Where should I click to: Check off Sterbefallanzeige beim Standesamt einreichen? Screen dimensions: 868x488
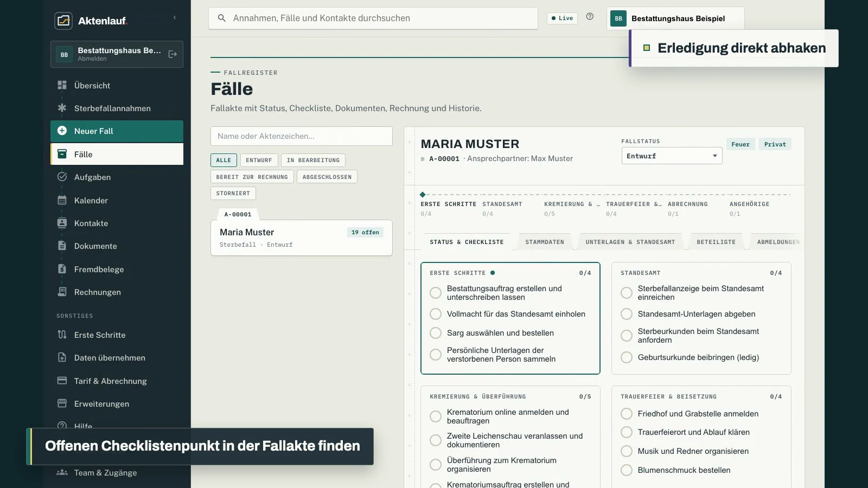pos(627,293)
